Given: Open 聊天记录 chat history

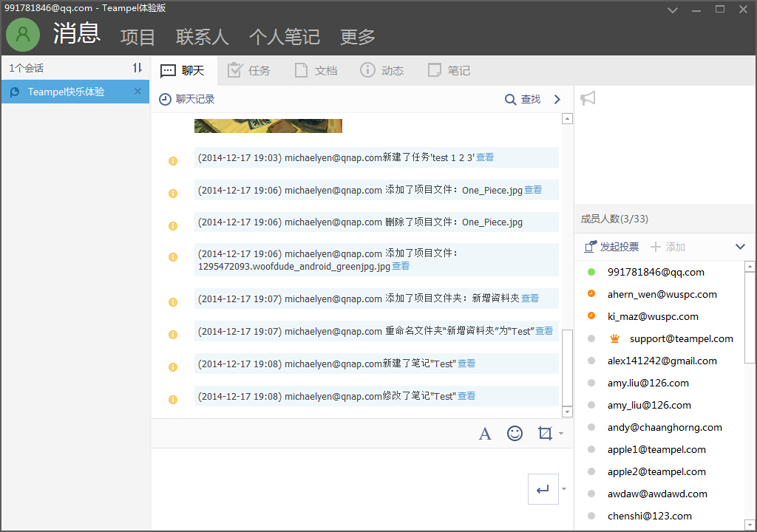Looking at the screenshot, I should (187, 99).
